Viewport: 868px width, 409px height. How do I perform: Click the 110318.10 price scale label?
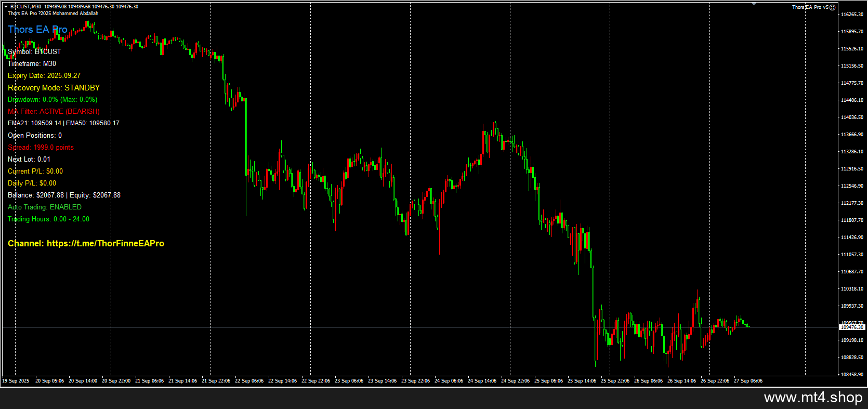[852, 289]
